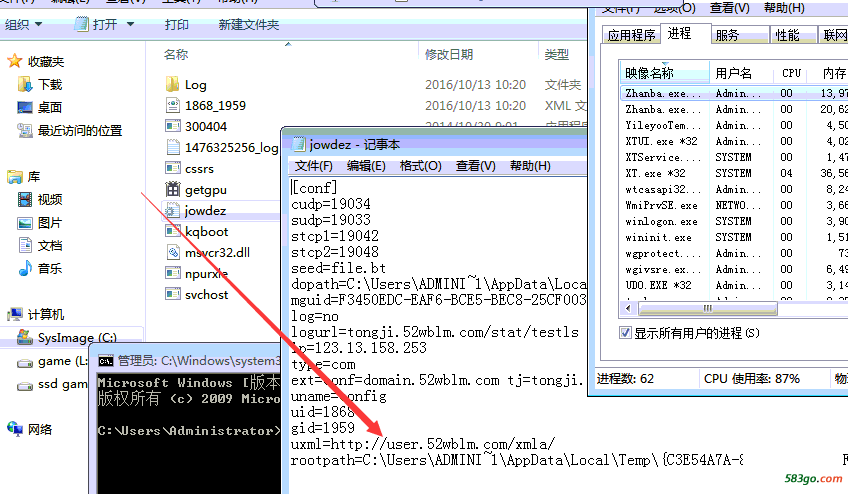848x494 pixels.
Task: Open Network (网络) in sidebar
Action: click(x=40, y=429)
